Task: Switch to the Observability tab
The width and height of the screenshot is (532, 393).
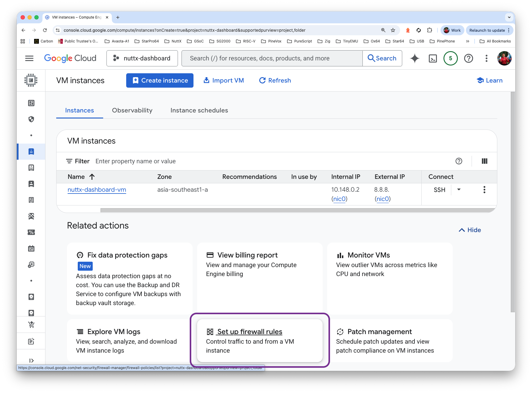Action: pyautogui.click(x=132, y=110)
